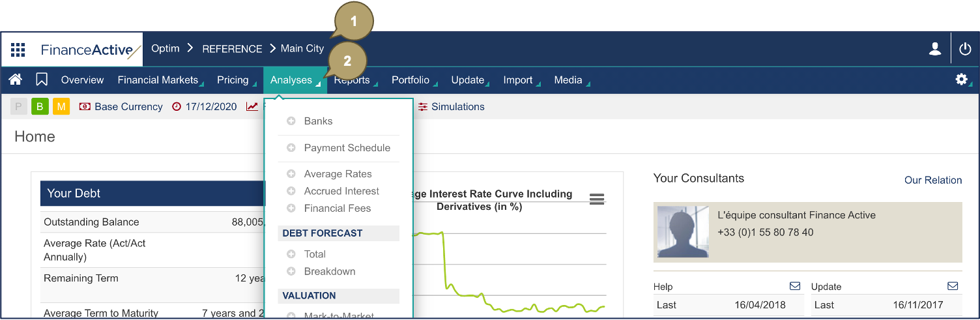980x320 pixels.
Task: Click the Update envelope mail icon
Action: [x=953, y=286]
